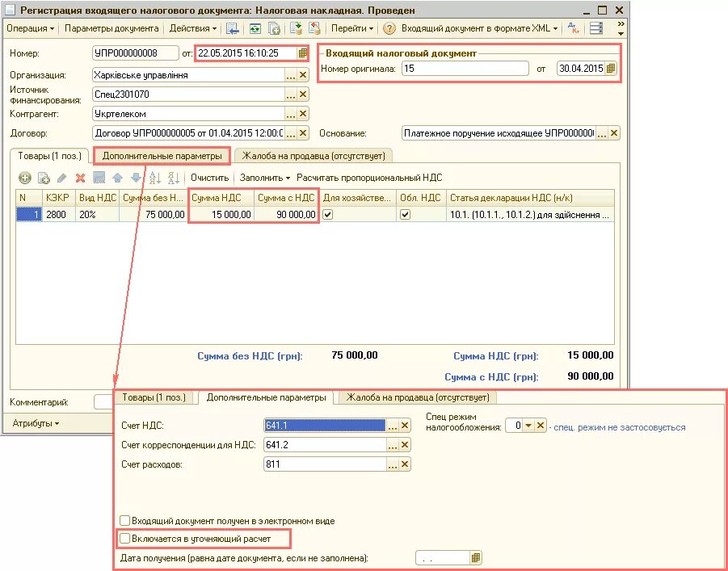Click Параметры документа button
The width and height of the screenshot is (728, 571).
[x=112, y=28]
